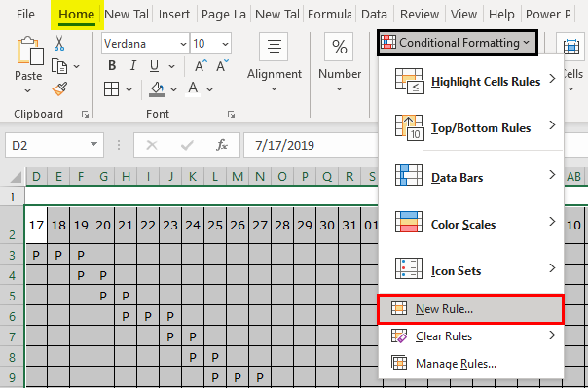Click the Conditional Formatting button
Screen dimensions: 588x388
(x=458, y=43)
